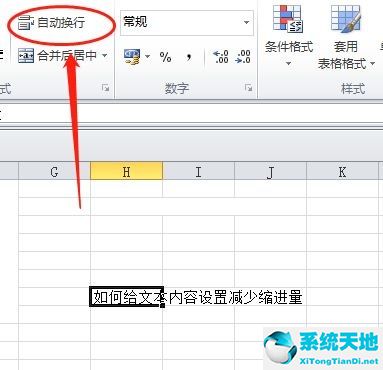Open the alignment group dialog launcher
This screenshot has height=370, width=383.
106,88
